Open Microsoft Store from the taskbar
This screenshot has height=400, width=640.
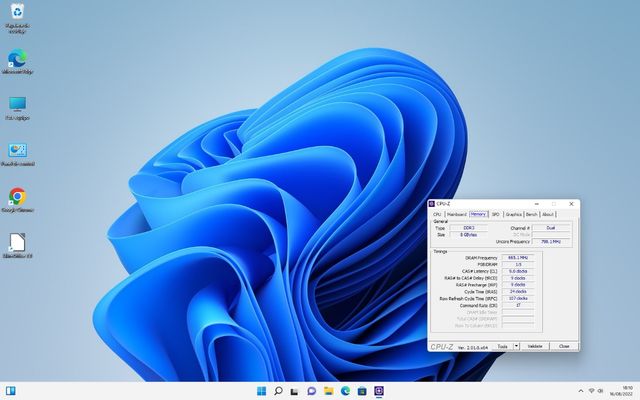point(362,391)
